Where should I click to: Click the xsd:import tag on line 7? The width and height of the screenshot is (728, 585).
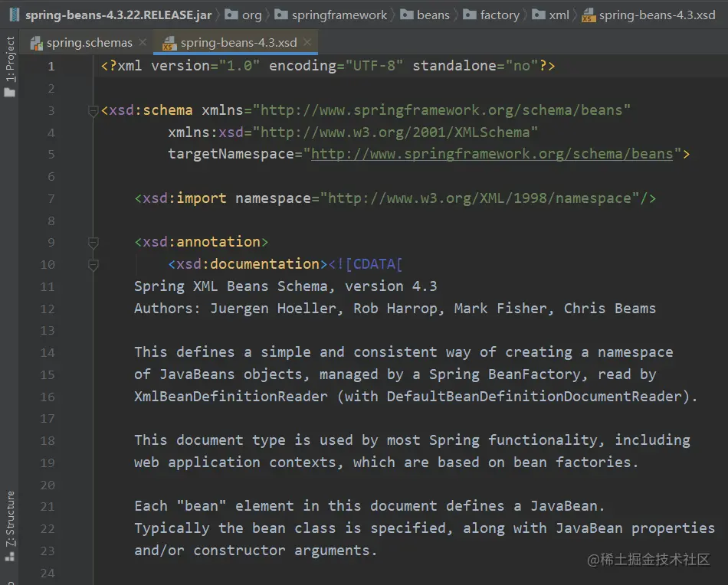pyautogui.click(x=184, y=198)
